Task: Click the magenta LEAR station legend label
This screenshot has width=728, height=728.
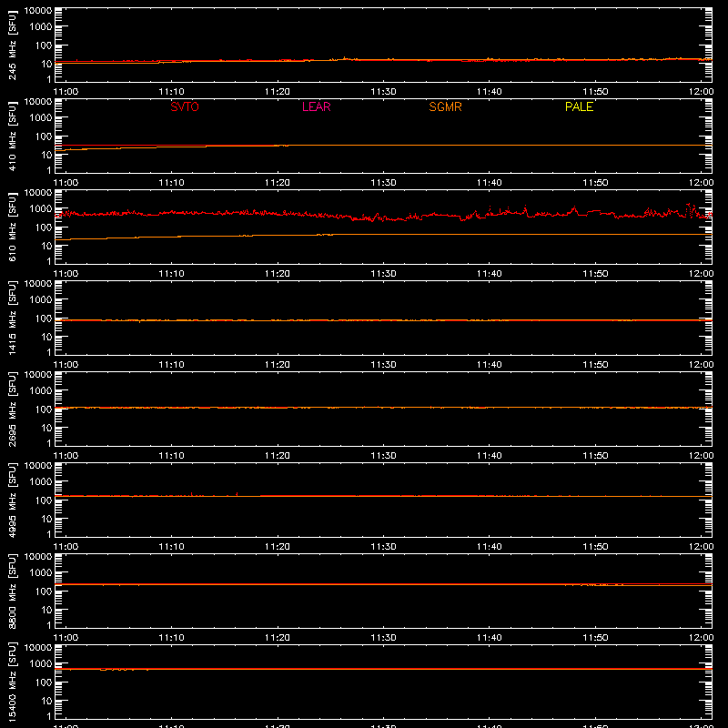Action: (316, 106)
